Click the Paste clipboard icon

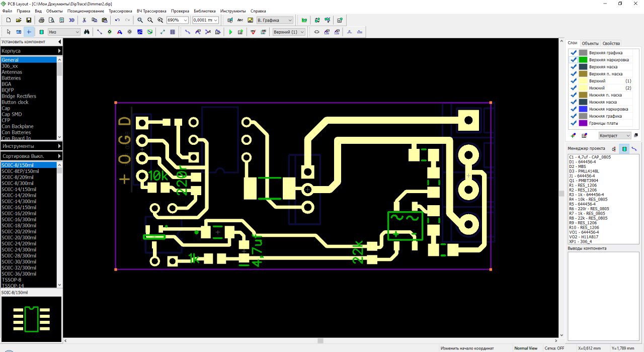click(104, 20)
